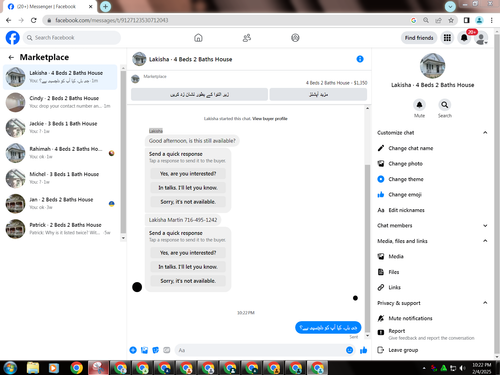
Task: Collapse the Customize chat section
Action: [x=485, y=133]
